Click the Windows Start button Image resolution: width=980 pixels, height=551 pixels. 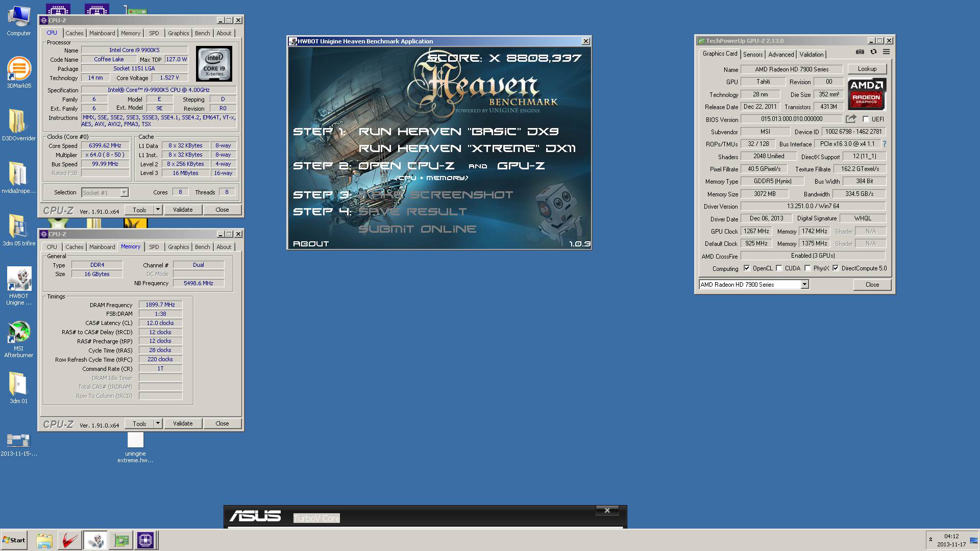(x=14, y=540)
